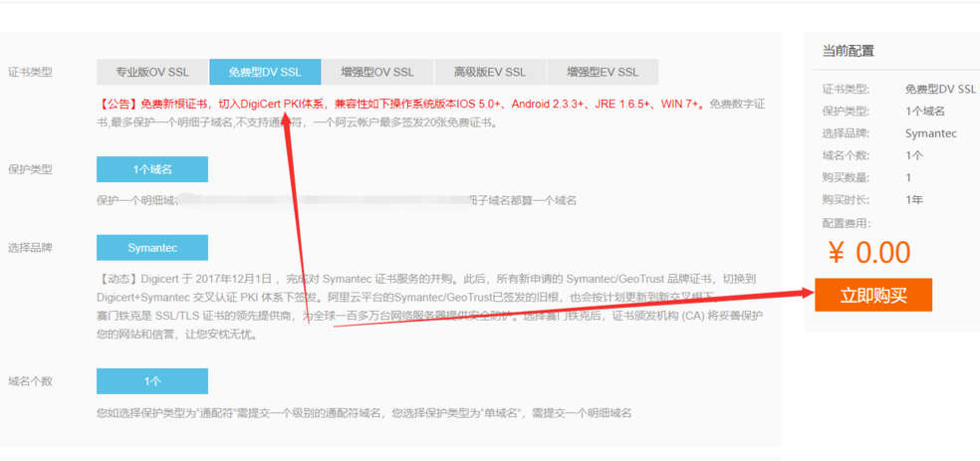Click the Symantec value in config panel

pyautogui.click(x=930, y=133)
